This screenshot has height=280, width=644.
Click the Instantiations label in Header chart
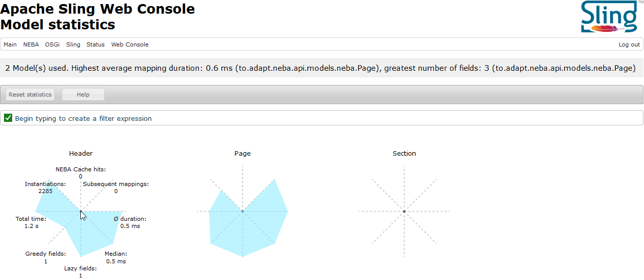pos(45,184)
